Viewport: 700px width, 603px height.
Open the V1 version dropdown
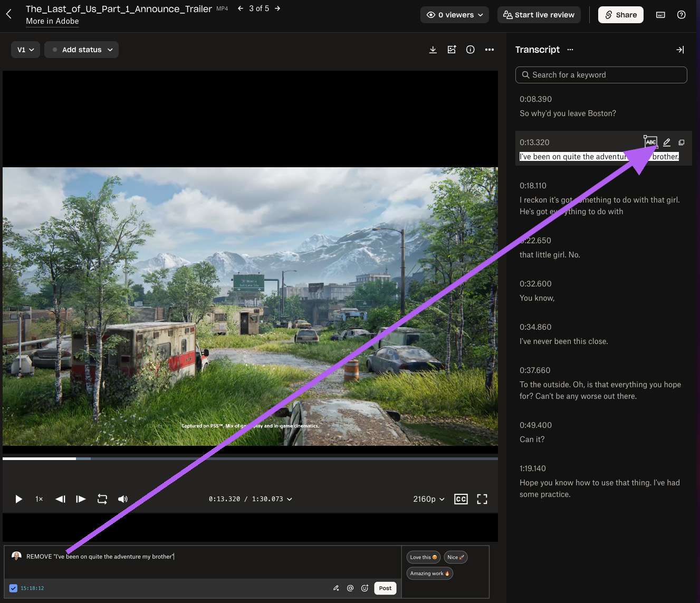coord(25,50)
